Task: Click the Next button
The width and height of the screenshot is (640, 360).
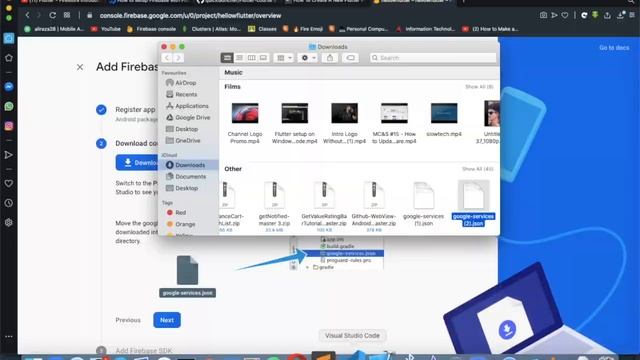Action: coord(167,320)
